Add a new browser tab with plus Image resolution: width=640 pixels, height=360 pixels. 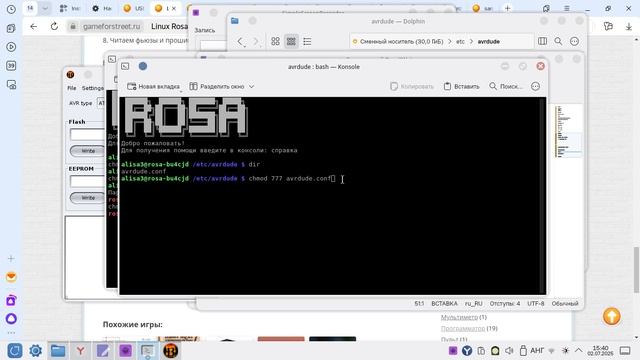tap(507, 8)
